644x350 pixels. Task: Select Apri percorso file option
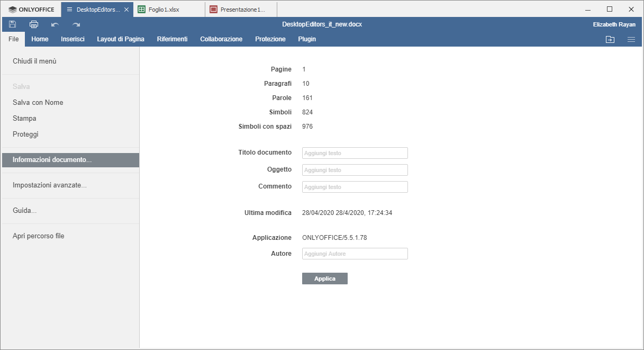click(x=39, y=236)
